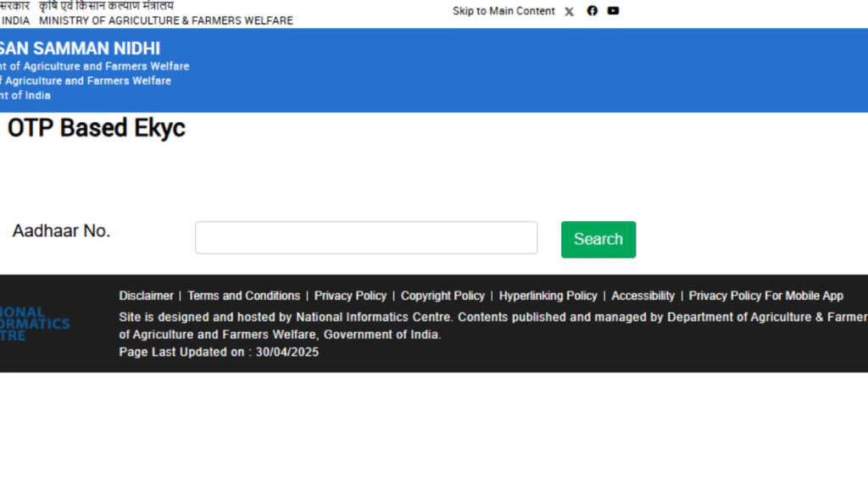The width and height of the screenshot is (868, 488).
Task: Open the Privacy Policy footer link
Action: 350,296
